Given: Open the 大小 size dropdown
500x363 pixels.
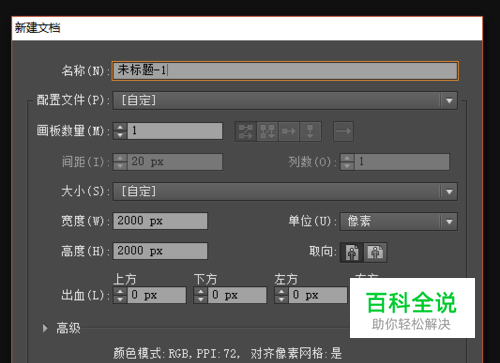Looking at the screenshot, I should tap(285, 191).
